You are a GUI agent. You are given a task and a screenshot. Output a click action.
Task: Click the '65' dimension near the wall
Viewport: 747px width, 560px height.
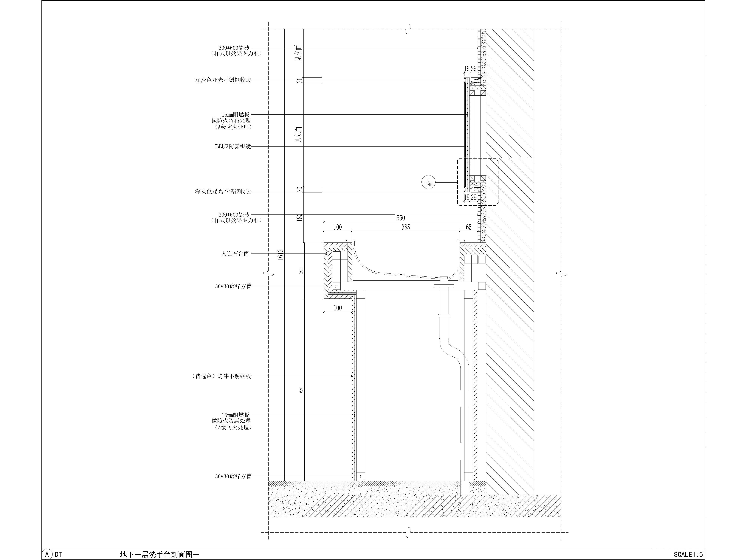[469, 228]
